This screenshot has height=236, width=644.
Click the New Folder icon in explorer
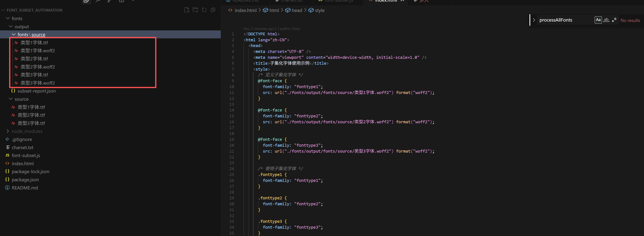(x=195, y=10)
